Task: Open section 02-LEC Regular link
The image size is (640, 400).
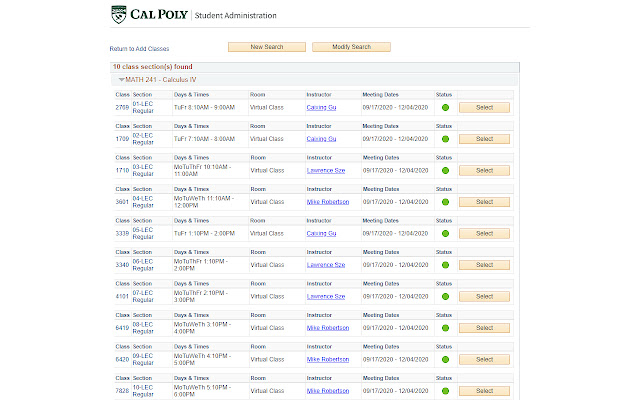Action: 143,139
